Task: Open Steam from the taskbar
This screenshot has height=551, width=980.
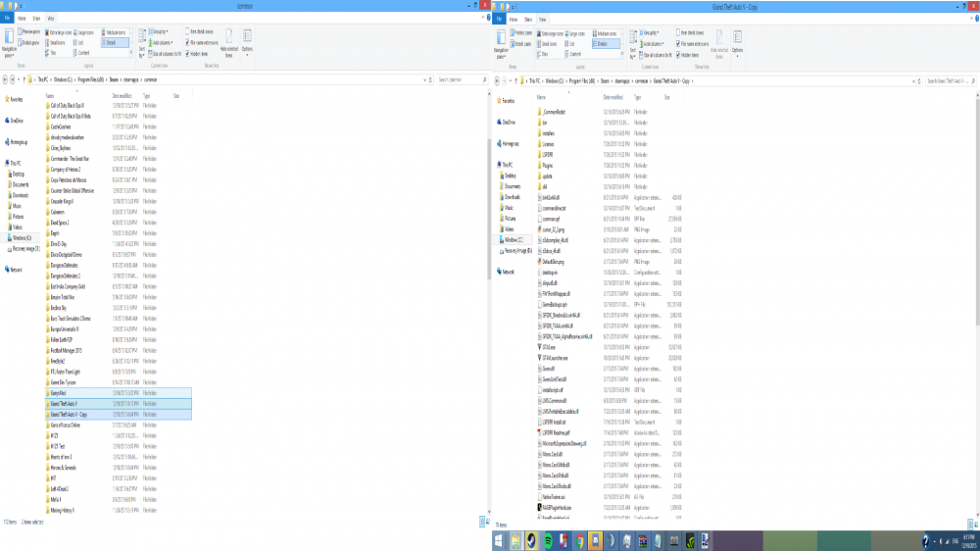Action: tap(531, 541)
